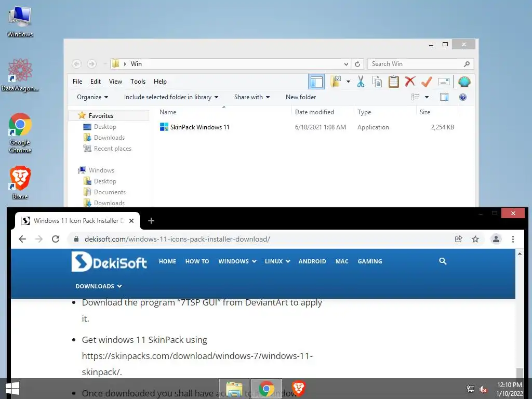532x399 pixels.
Task: Expand Include selected folder in library dropdown
Action: pyautogui.click(x=171, y=97)
